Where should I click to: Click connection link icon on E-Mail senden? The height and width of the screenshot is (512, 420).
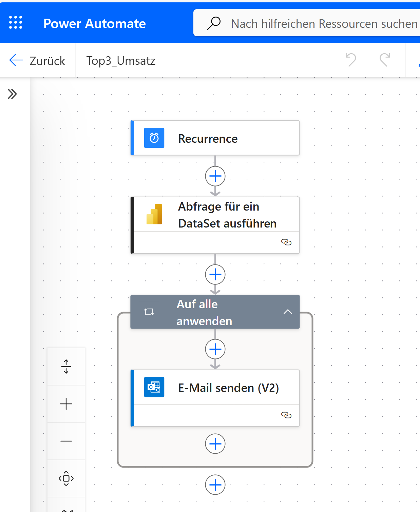[286, 415]
